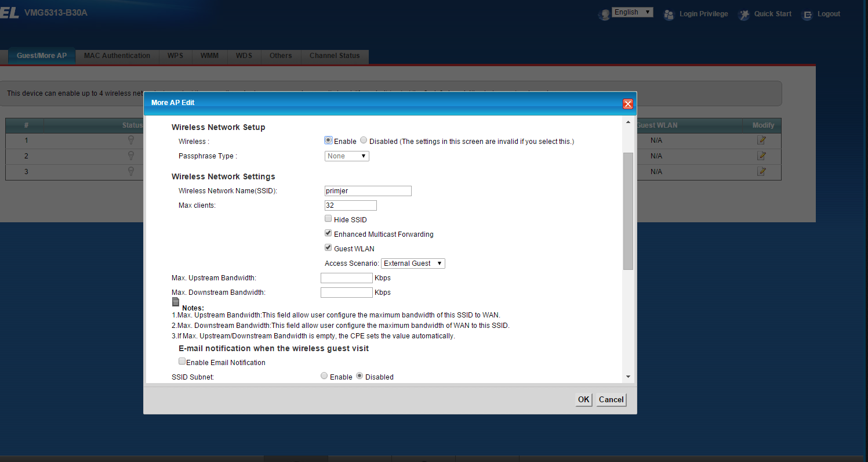Click the Modify edit icon for row 3
Image resolution: width=868 pixels, height=462 pixels.
(x=762, y=171)
